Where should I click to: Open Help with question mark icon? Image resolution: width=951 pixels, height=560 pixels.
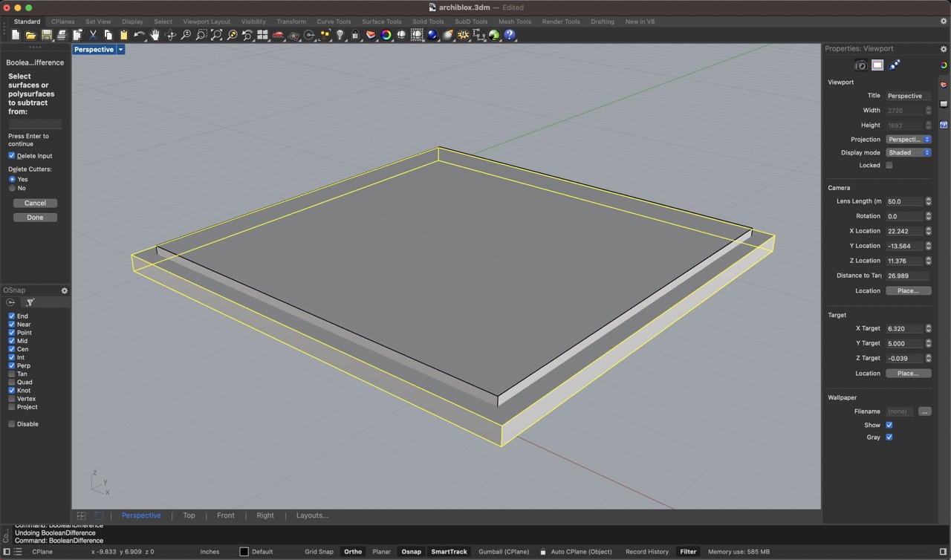(x=510, y=35)
